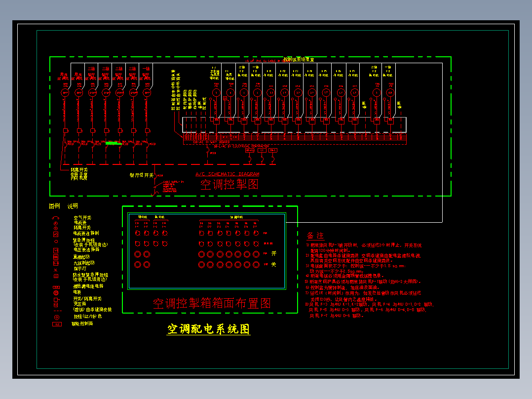Select the dashed line symbol beside (虚线)由承建商安装
532x399 pixels.
[x=57, y=311]
